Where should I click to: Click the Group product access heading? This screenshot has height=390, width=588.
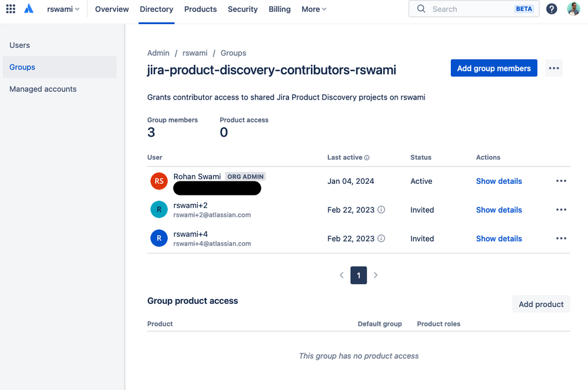(x=192, y=300)
